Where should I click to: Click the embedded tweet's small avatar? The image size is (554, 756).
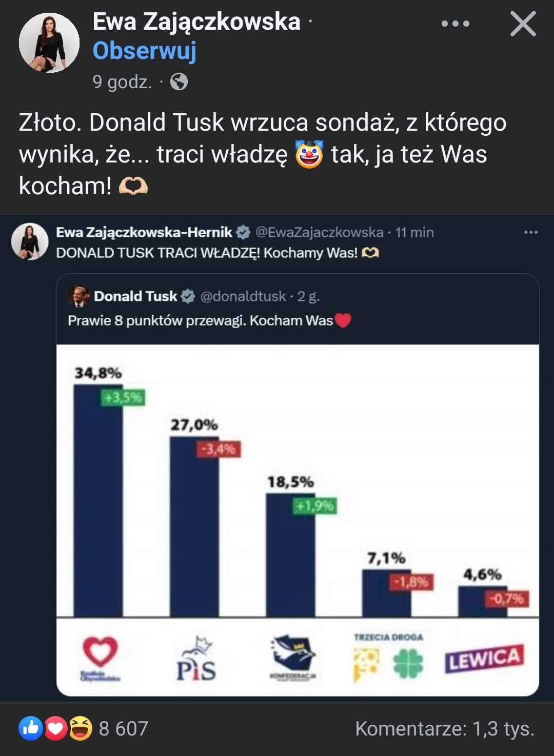pos(30,241)
